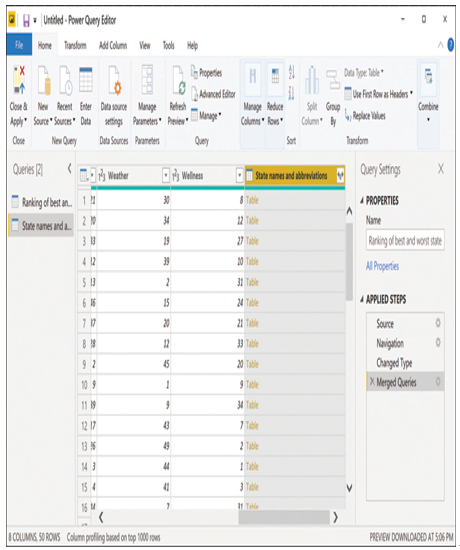This screenshot has height=550, width=460.
Task: Click the vertical scrollbar down arrow
Action: pyautogui.click(x=349, y=488)
